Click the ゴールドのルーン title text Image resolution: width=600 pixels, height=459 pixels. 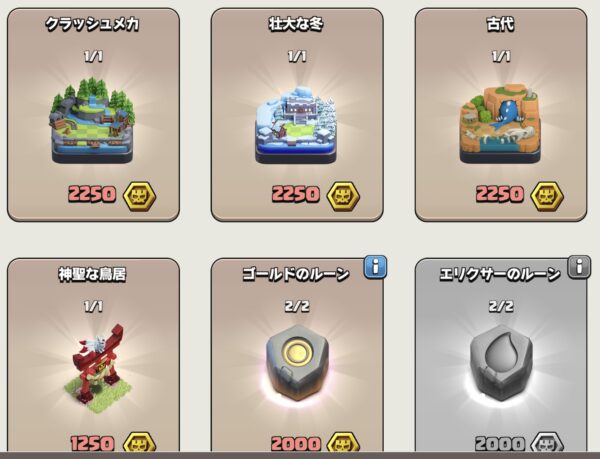click(296, 274)
